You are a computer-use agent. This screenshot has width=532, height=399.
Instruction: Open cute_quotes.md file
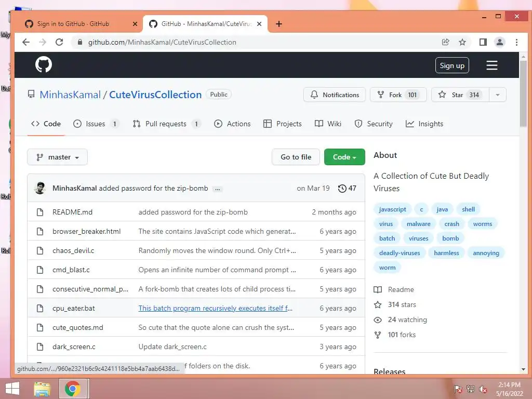pos(78,327)
